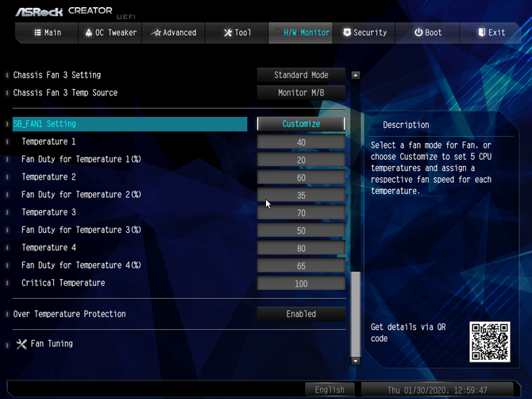Image resolution: width=532 pixels, height=399 pixels.
Task: Select the Temperature 4 label
Action: click(48, 247)
